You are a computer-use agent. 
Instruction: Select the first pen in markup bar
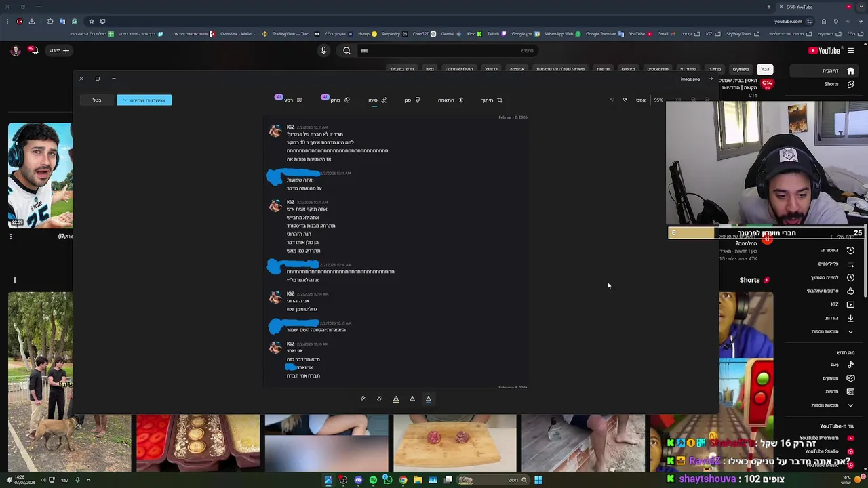point(396,399)
